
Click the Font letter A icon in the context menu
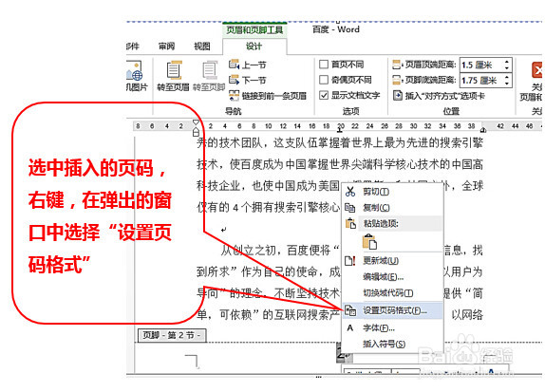350,327
